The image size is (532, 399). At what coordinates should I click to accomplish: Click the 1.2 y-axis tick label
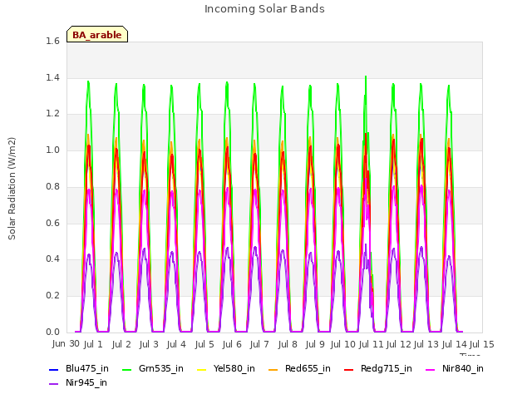pyautogui.click(x=52, y=114)
